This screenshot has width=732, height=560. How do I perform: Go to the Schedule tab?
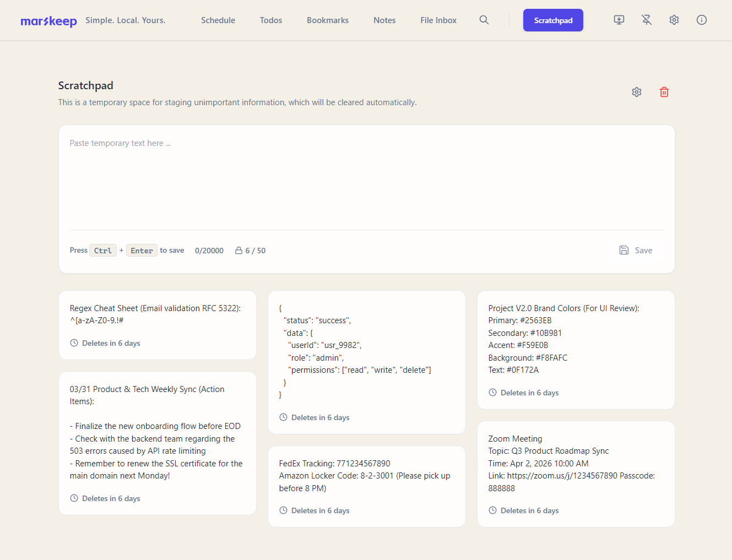[x=218, y=20]
